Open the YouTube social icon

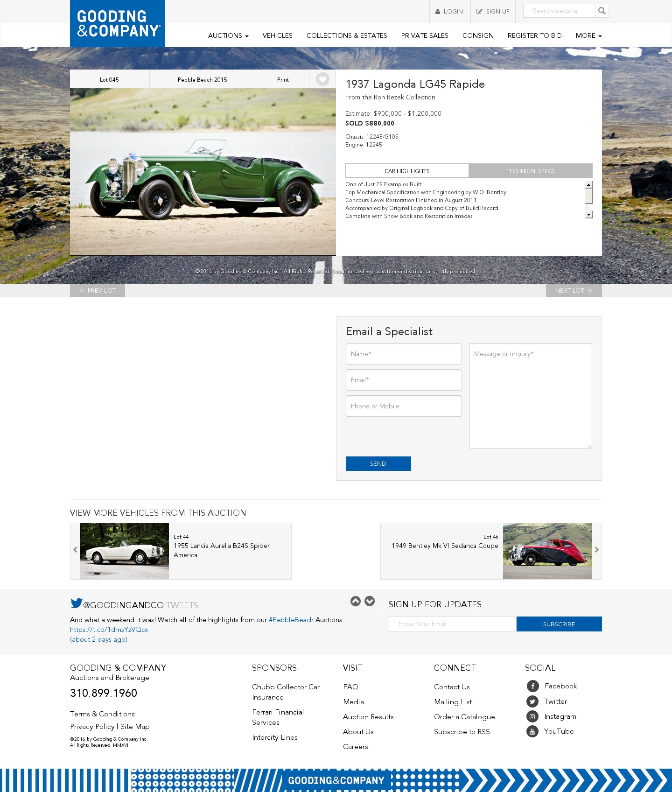[x=532, y=731]
